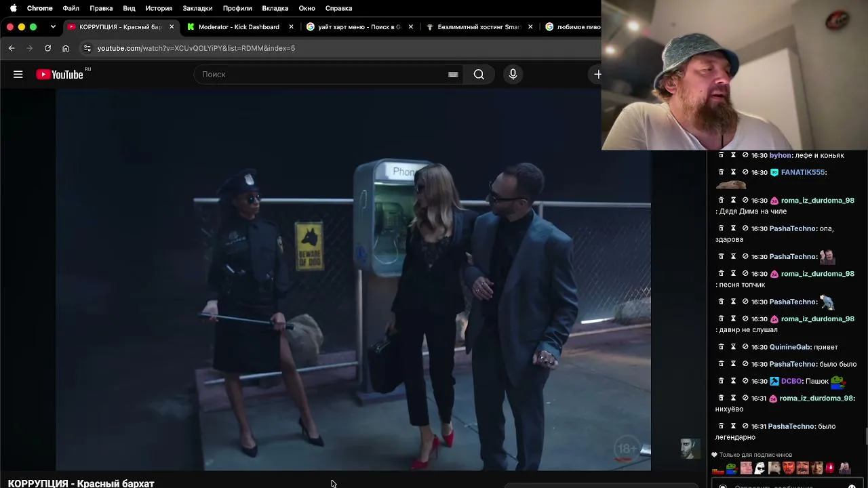Close the "уайт харт меню" tab
Image resolution: width=868 pixels, height=488 pixels.
pos(411,27)
